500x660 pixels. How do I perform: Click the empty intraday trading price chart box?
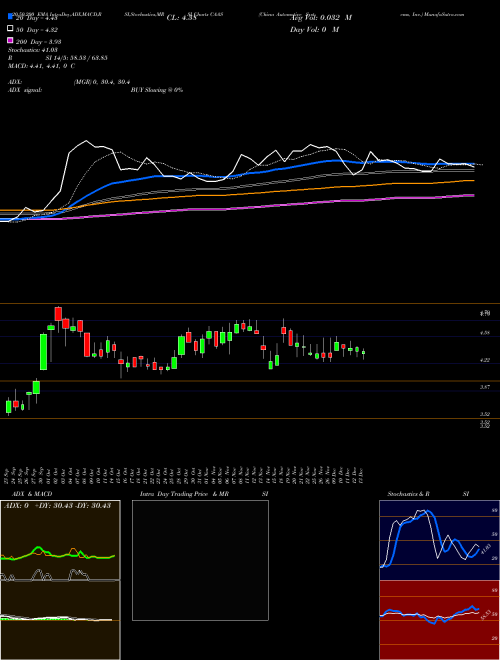[x=200, y=560]
